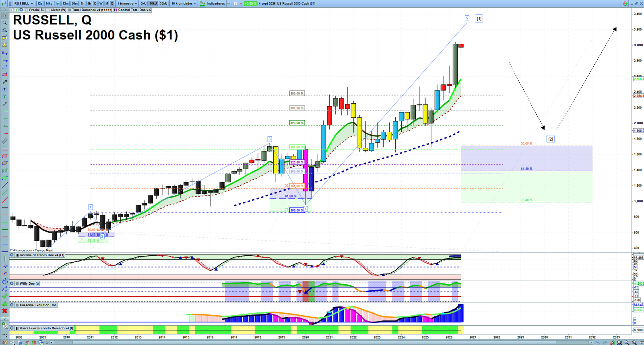
Task: Close the Awesome Evolution Doc panel
Action: click(12, 305)
